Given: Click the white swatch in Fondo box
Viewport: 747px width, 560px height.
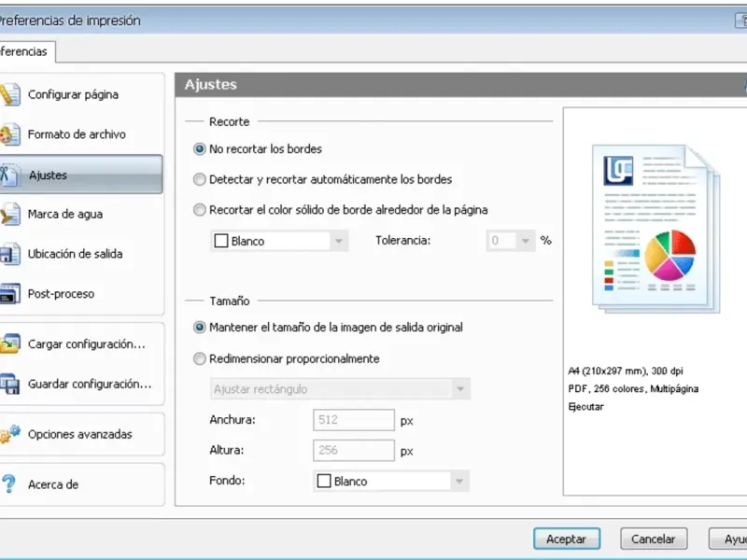Looking at the screenshot, I should pos(324,481).
